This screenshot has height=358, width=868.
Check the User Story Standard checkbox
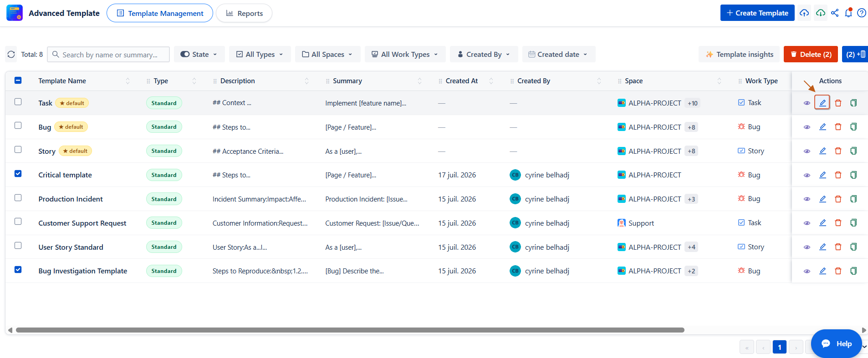(x=18, y=246)
